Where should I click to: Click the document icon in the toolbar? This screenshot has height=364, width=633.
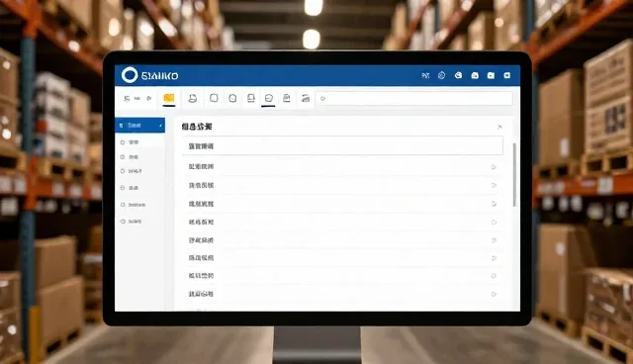(287, 98)
